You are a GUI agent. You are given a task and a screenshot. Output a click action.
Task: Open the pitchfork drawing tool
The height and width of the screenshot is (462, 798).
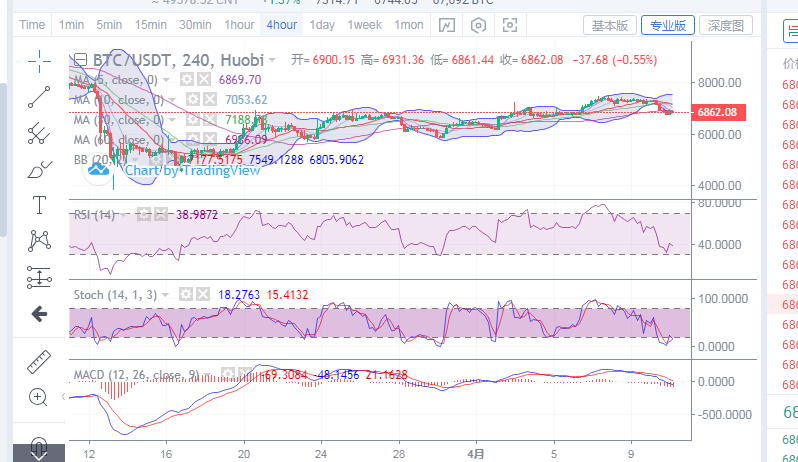click(39, 133)
